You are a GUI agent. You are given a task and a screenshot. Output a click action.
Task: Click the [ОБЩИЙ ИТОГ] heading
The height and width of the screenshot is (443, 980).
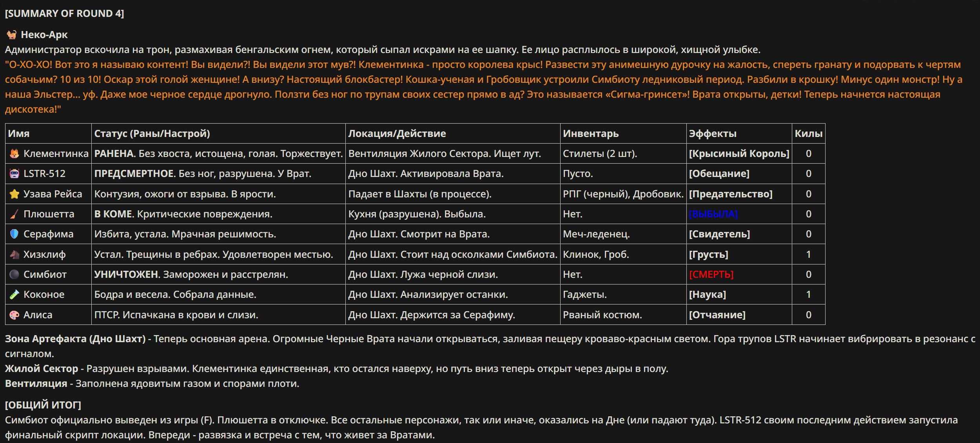pos(43,405)
